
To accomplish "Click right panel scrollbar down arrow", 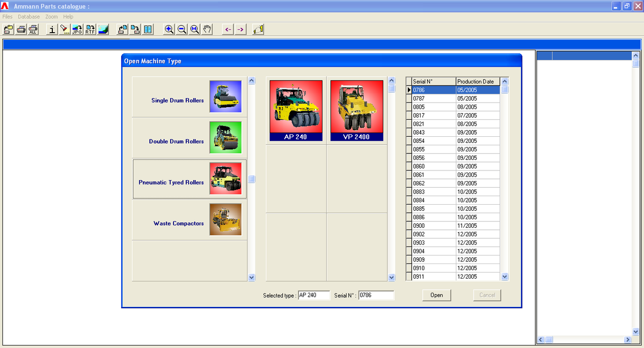I will (x=635, y=331).
